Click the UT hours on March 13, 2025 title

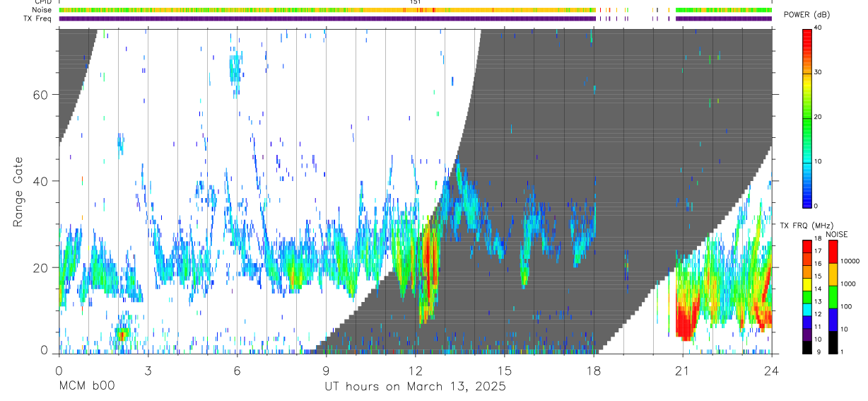415,387
